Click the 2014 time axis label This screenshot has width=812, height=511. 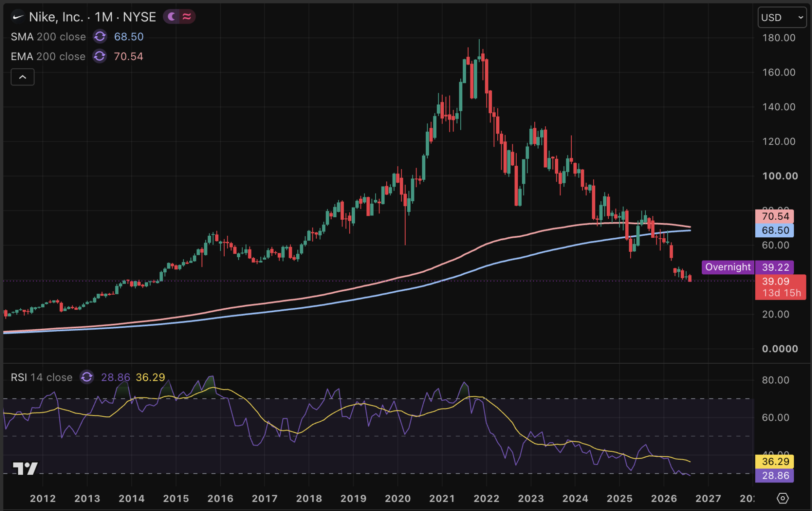[132, 498]
